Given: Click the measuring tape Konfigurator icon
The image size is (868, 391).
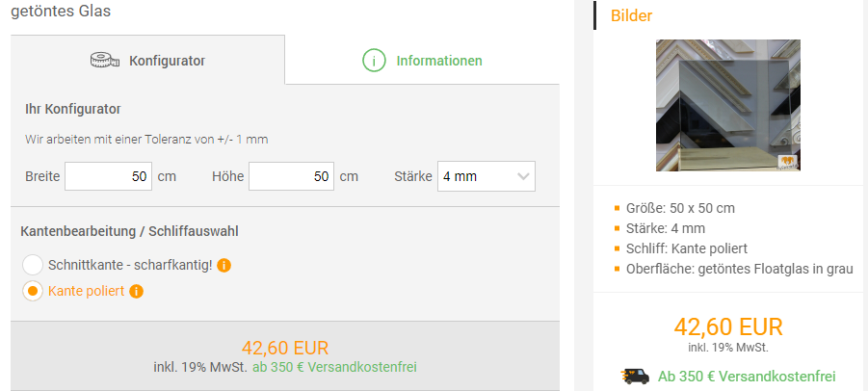Looking at the screenshot, I should 105,61.
